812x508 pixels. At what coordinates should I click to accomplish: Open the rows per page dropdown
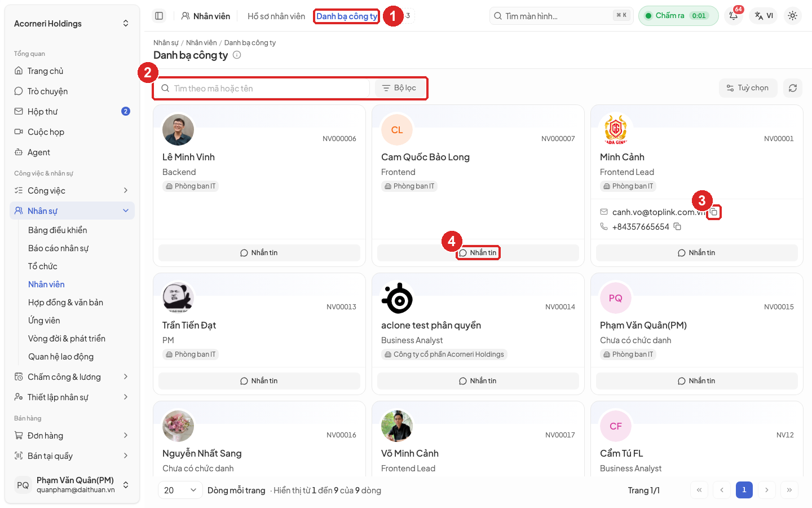180,490
